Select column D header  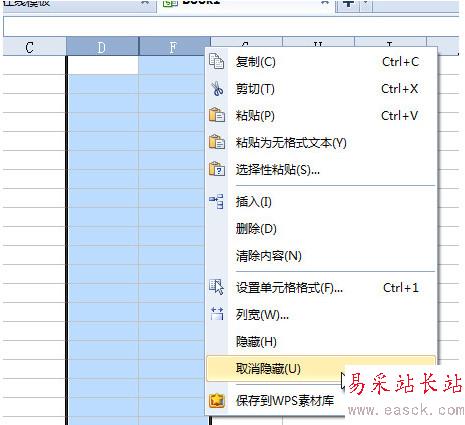102,47
